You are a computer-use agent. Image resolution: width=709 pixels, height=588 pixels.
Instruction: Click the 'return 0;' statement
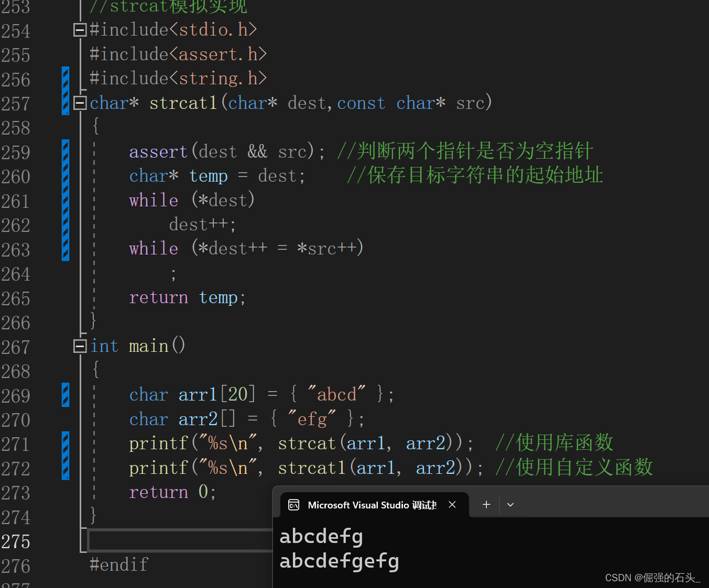172,492
